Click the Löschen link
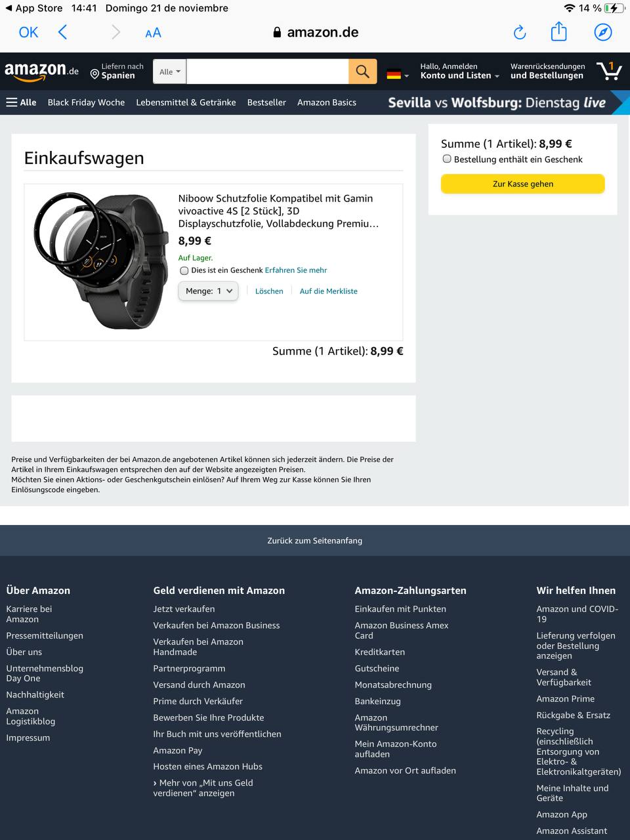 [x=269, y=291]
